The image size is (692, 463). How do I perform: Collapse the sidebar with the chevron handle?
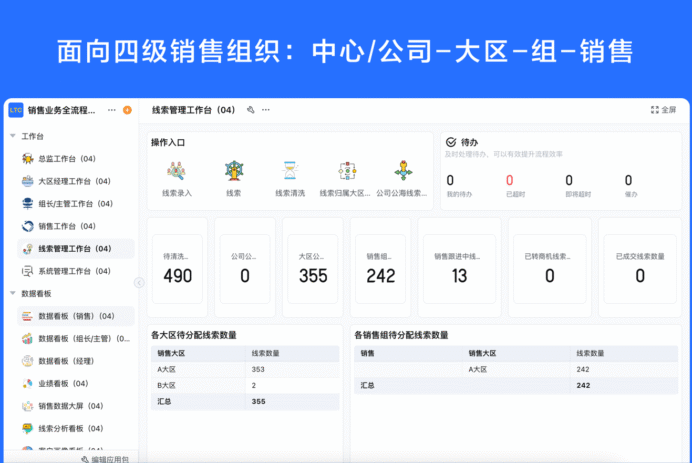coord(139,282)
